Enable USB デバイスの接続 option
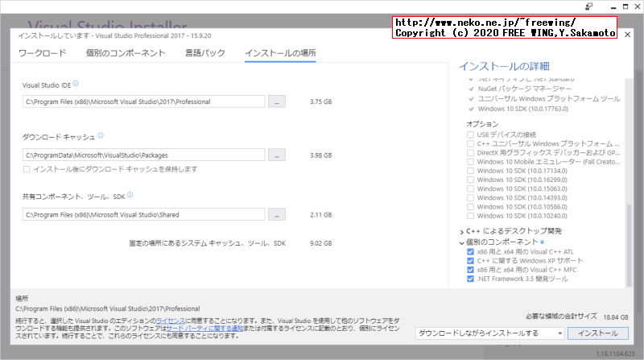The width and height of the screenshot is (644, 360). click(x=470, y=134)
